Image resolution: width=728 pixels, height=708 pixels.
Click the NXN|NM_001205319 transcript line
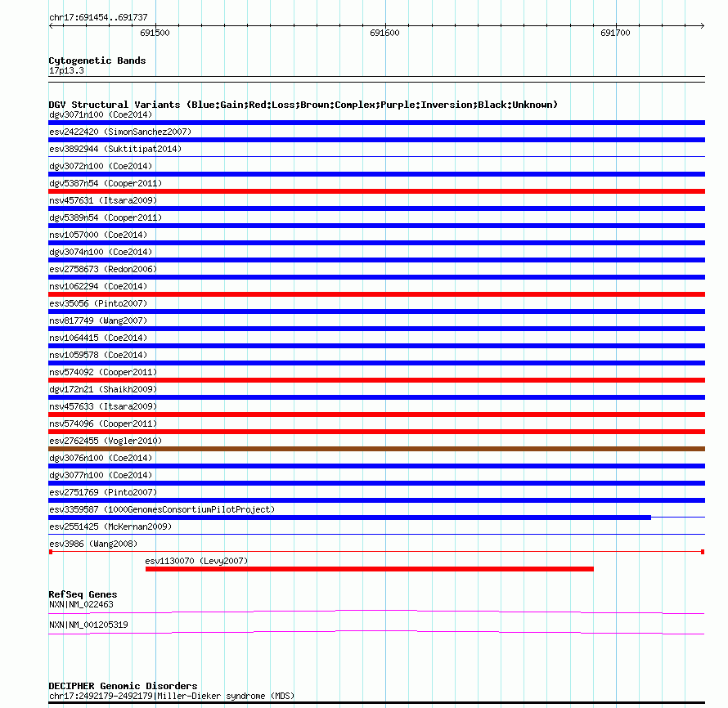pos(376,632)
